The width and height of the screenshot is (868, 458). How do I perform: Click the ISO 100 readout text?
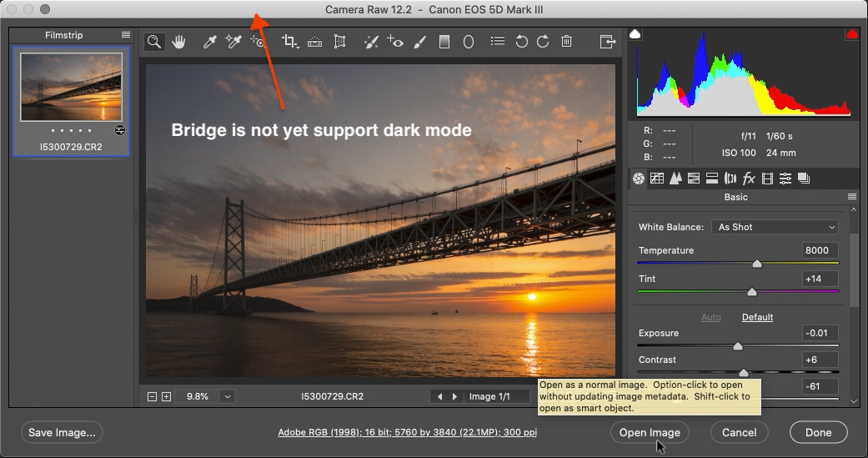739,153
